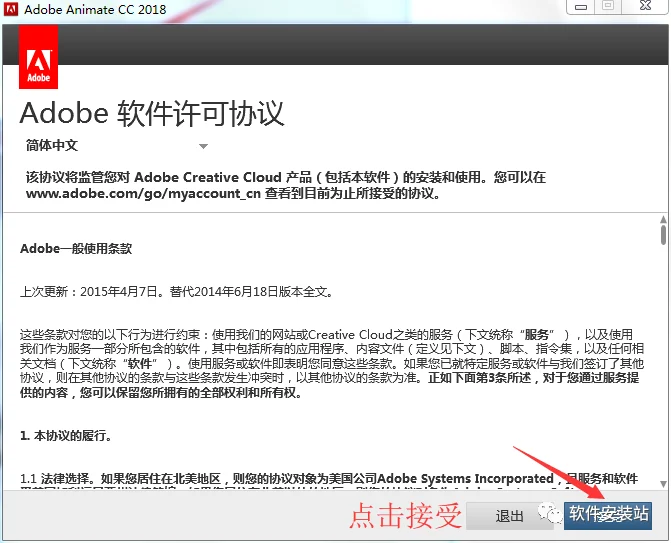Open the 简体中文 language dropdown
Image resolution: width=671 pixels, height=543 pixels.
pyautogui.click(x=116, y=146)
